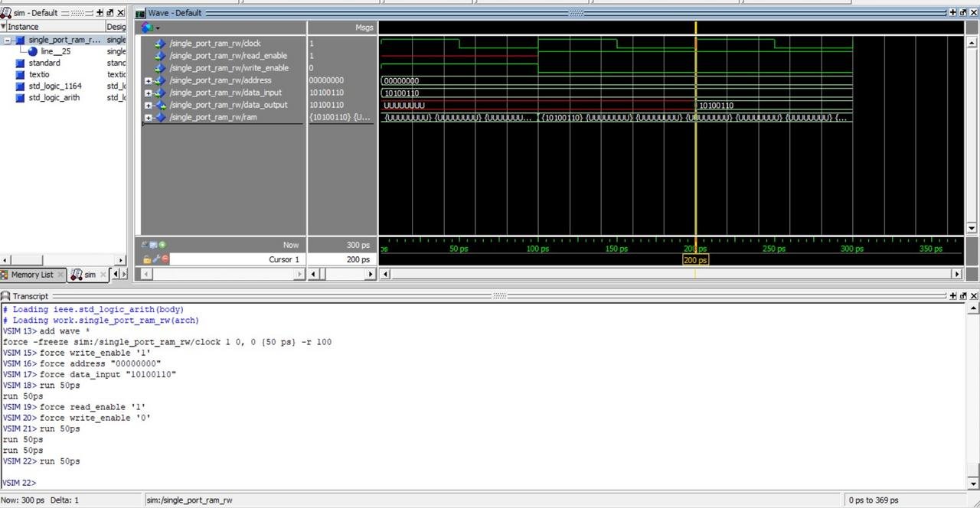This screenshot has height=508, width=980.
Task: Switch to the sim tab
Action: click(90, 275)
